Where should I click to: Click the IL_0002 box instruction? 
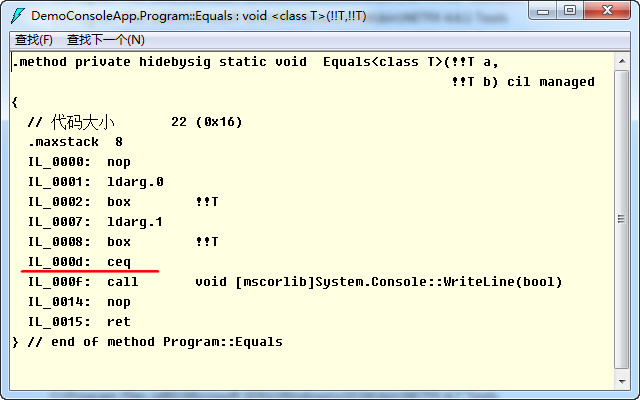(122, 202)
